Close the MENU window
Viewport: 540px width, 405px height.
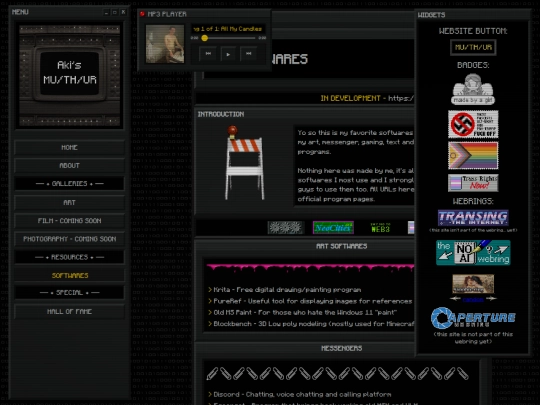pyautogui.click(x=123, y=12)
